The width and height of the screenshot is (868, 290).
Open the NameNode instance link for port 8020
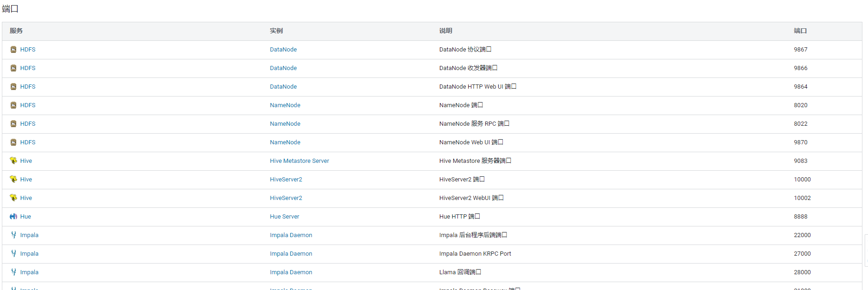tap(285, 105)
